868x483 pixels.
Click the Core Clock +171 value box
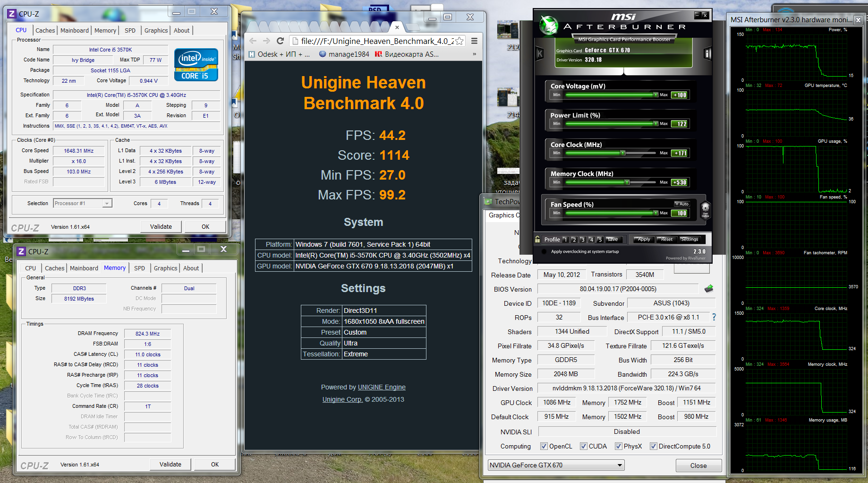coord(680,153)
